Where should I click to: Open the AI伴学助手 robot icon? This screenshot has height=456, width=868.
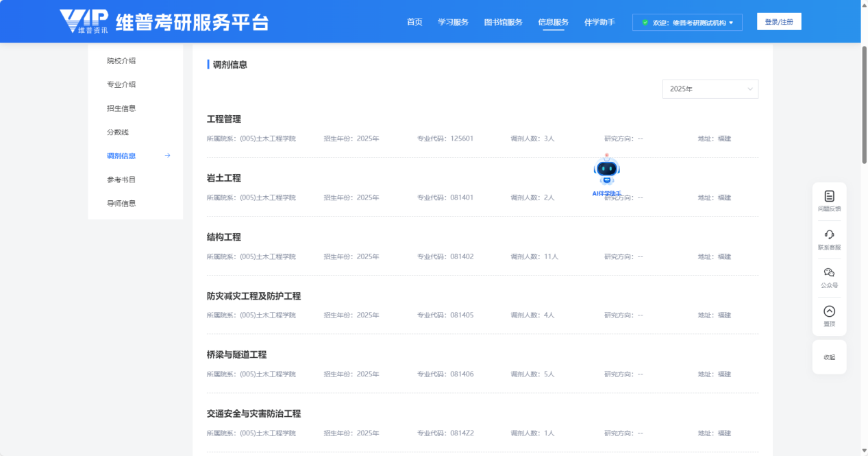point(606,171)
